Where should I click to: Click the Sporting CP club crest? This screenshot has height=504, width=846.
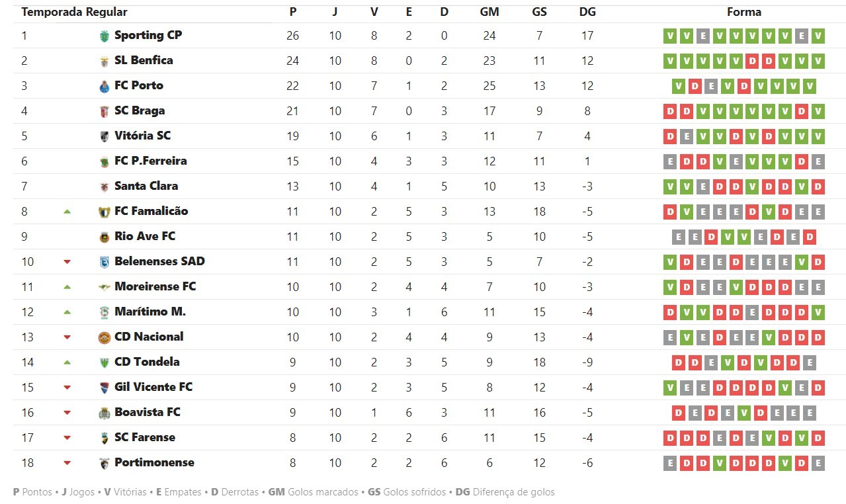coord(104,36)
